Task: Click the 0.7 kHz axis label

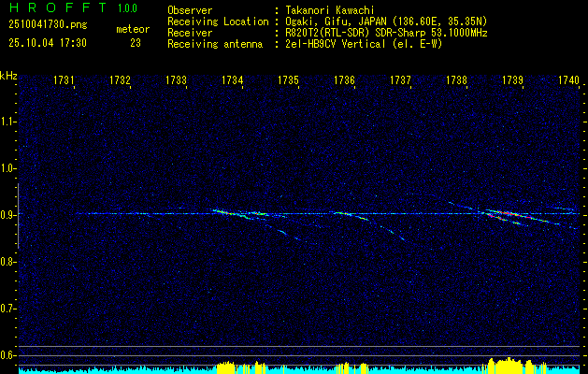Action: 7,309
